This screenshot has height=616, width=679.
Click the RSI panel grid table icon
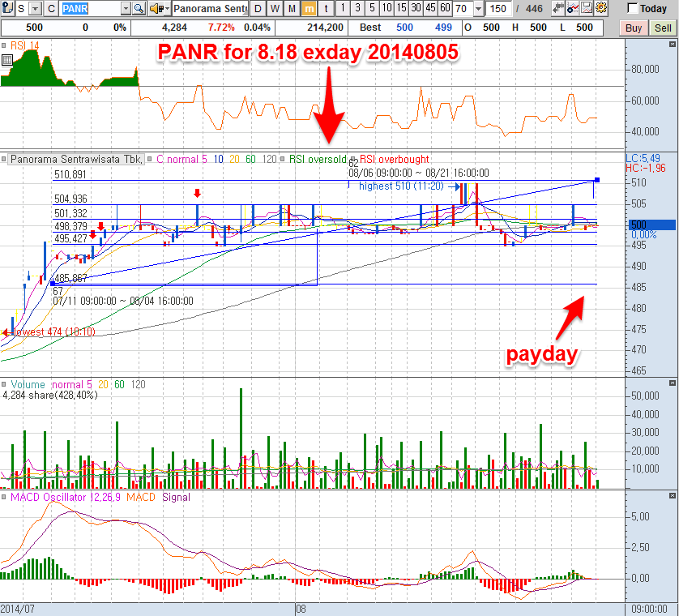[7, 60]
